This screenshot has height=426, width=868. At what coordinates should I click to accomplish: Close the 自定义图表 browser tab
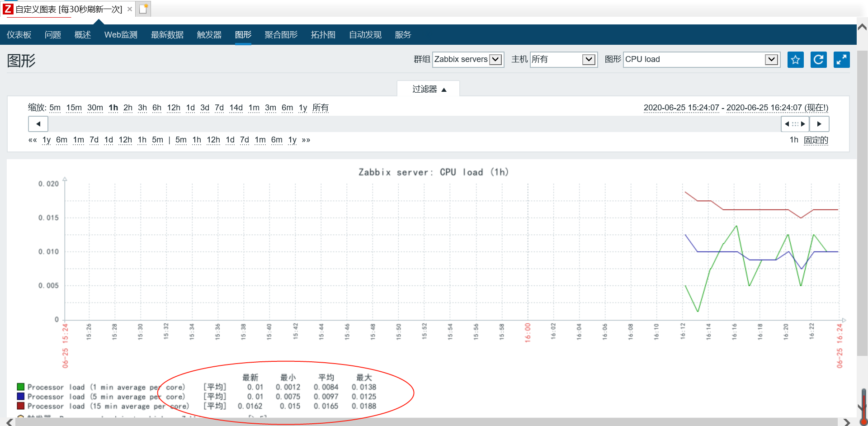click(x=130, y=9)
